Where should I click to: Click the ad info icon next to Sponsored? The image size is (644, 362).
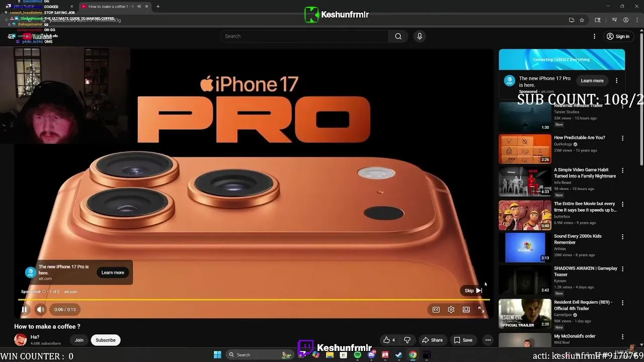coord(44,292)
